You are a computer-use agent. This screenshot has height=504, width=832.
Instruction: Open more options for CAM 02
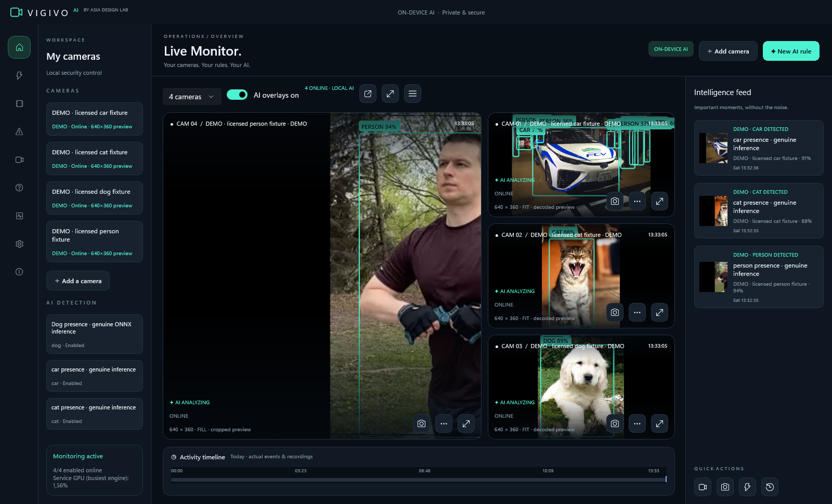[x=637, y=312]
